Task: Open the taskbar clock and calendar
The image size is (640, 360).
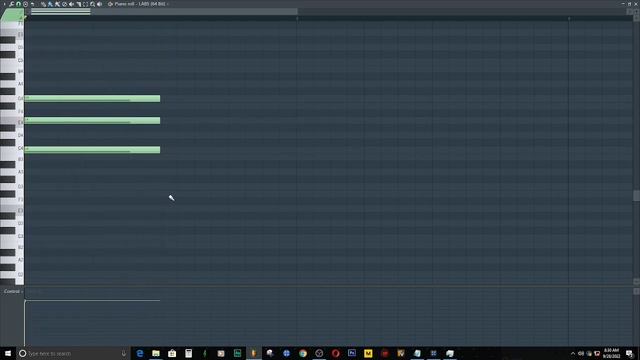Action: tap(611, 353)
